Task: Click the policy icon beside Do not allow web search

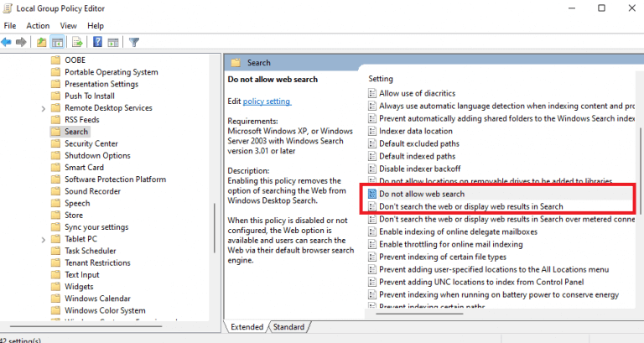Action: click(x=372, y=194)
